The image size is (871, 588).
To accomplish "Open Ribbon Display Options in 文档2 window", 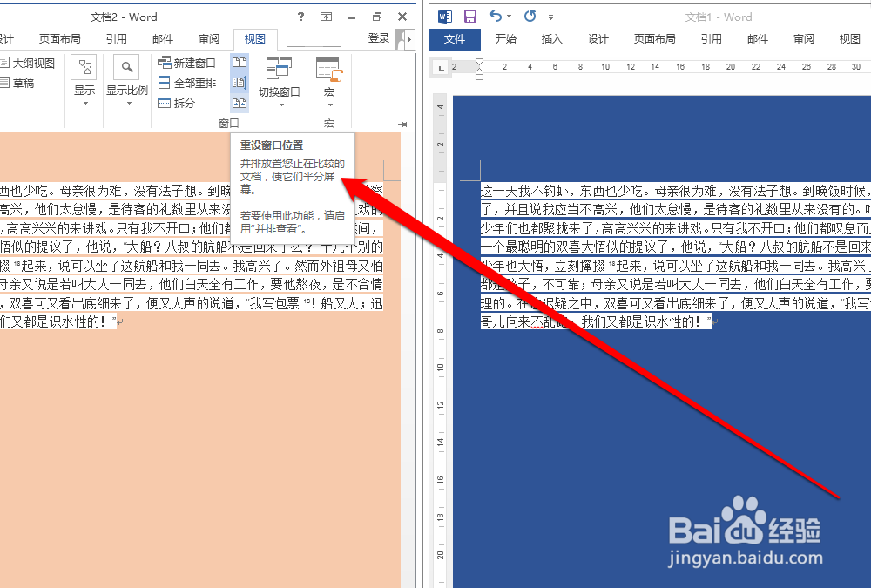I will 326,17.
